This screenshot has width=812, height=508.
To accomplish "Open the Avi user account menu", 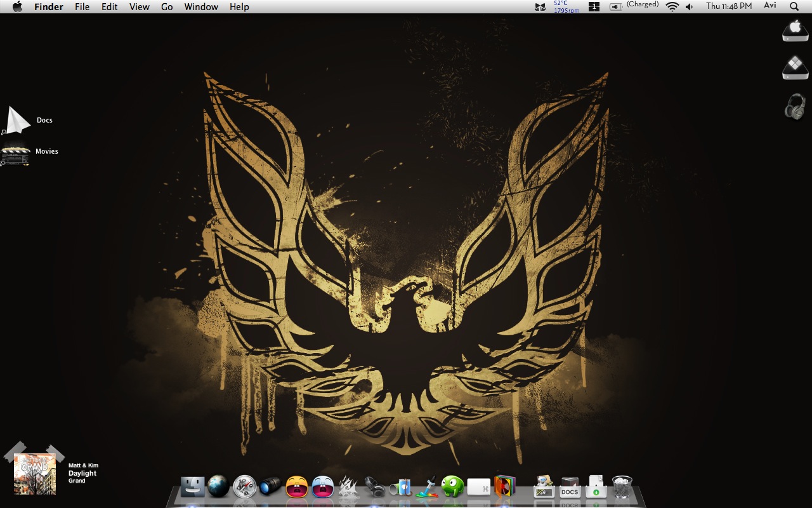I will pyautogui.click(x=769, y=6).
